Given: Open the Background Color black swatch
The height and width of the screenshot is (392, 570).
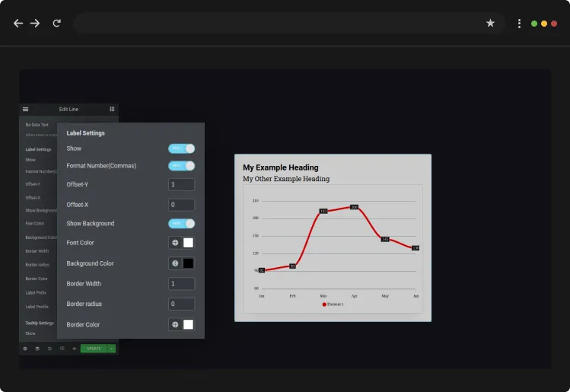Looking at the screenshot, I should [188, 263].
